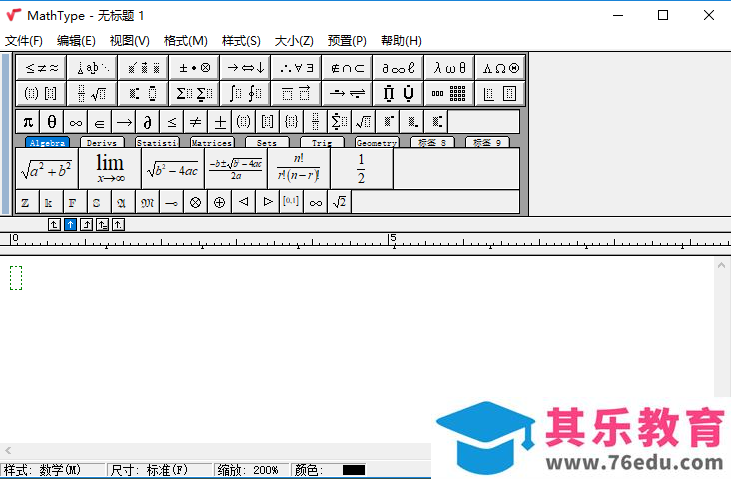Insert the curly braces template
The width and height of the screenshot is (731, 479).
point(291,122)
